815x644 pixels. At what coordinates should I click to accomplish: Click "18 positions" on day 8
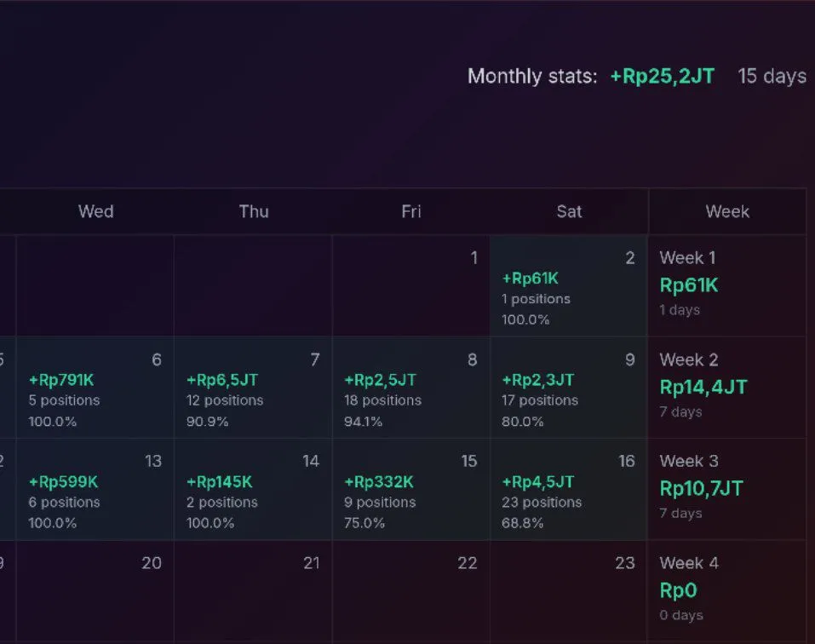382,400
